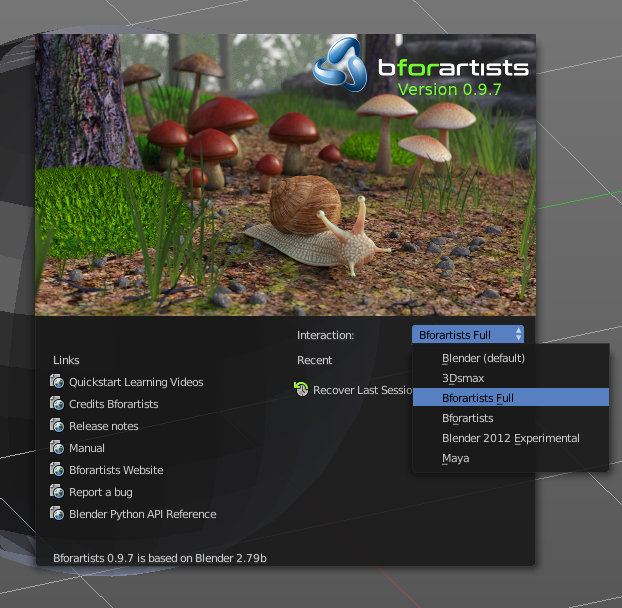Click the 'Links' heading
The width and height of the screenshot is (622, 608).
[66, 360]
